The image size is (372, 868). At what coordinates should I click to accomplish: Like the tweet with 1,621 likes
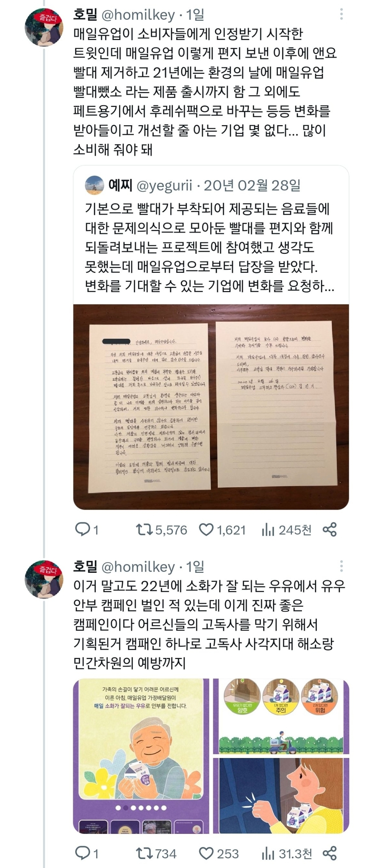pos(206,530)
